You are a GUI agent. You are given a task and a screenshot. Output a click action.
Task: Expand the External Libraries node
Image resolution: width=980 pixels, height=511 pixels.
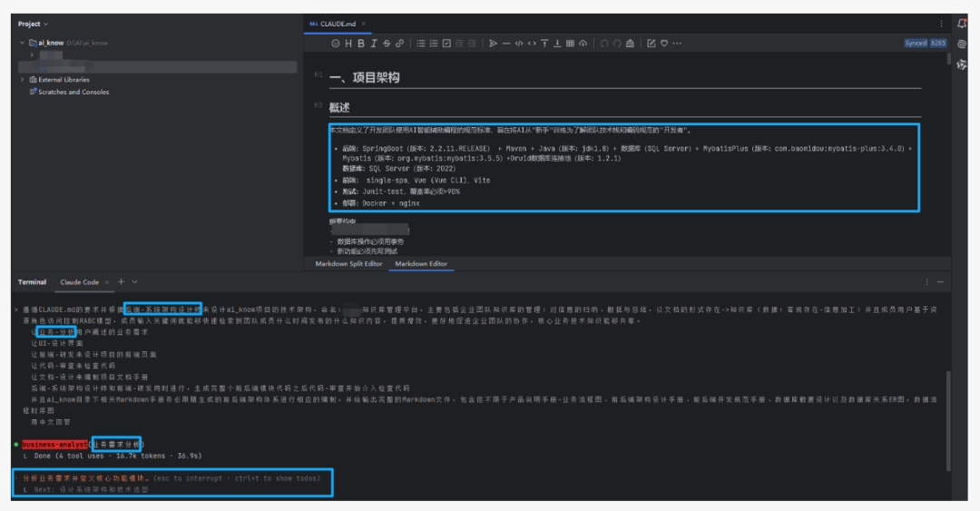(23, 80)
